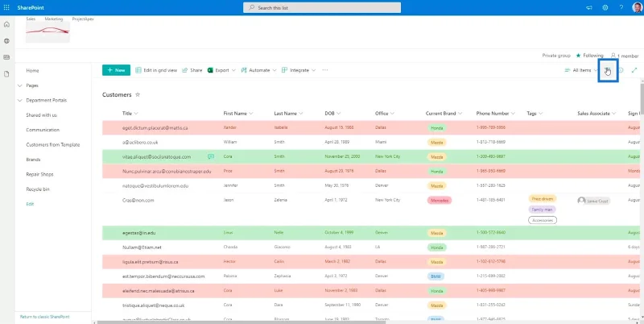Open the Integrate dropdown
Image resolution: width=644 pixels, height=324 pixels.
[x=299, y=70]
